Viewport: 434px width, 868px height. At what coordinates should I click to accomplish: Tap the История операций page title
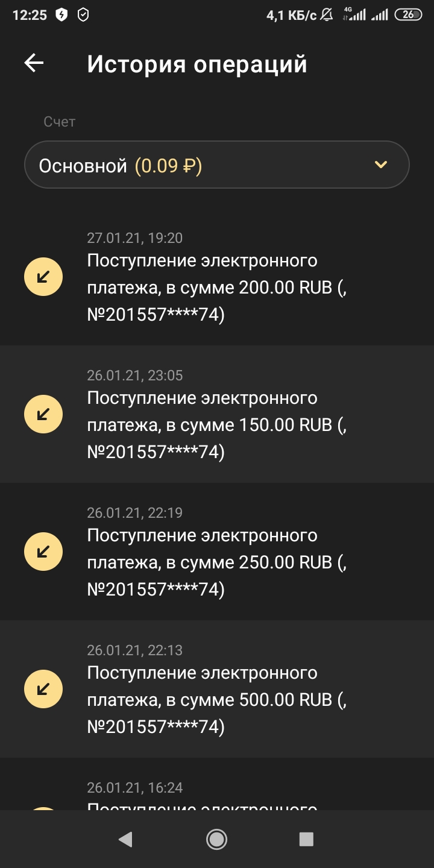[x=197, y=64]
